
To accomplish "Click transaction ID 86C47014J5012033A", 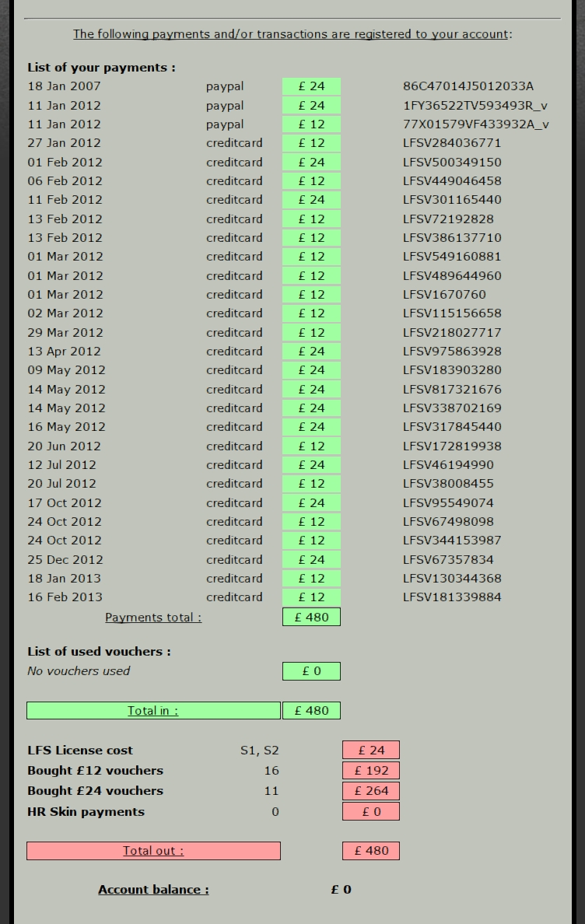I will pyautogui.click(x=468, y=86).
